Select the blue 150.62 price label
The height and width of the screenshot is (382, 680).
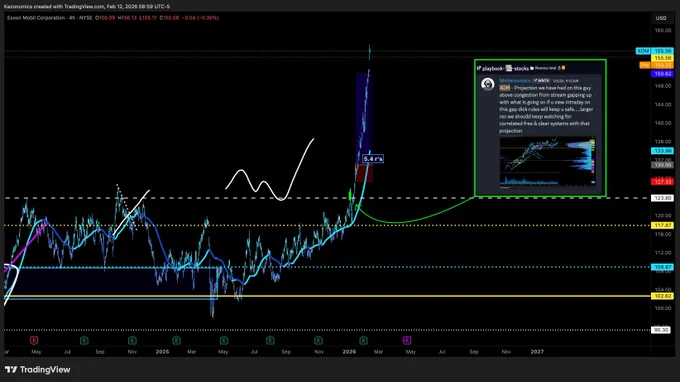tap(663, 74)
